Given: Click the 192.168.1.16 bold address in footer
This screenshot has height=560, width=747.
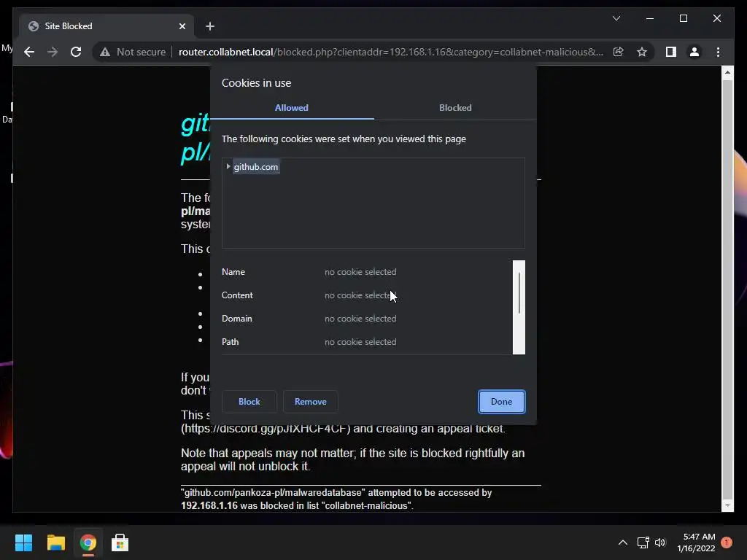Looking at the screenshot, I should tap(209, 506).
